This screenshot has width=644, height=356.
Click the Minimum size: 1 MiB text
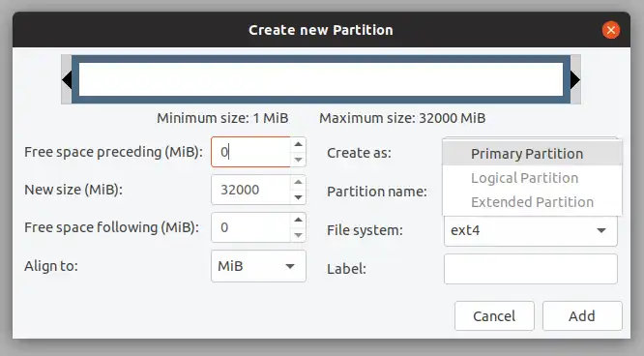pyautogui.click(x=222, y=118)
